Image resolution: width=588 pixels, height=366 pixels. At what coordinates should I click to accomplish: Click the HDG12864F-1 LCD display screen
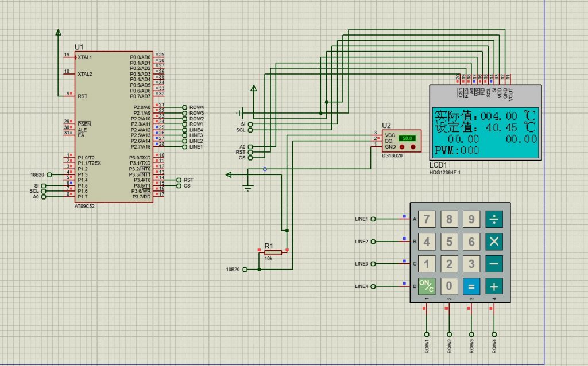click(x=485, y=133)
